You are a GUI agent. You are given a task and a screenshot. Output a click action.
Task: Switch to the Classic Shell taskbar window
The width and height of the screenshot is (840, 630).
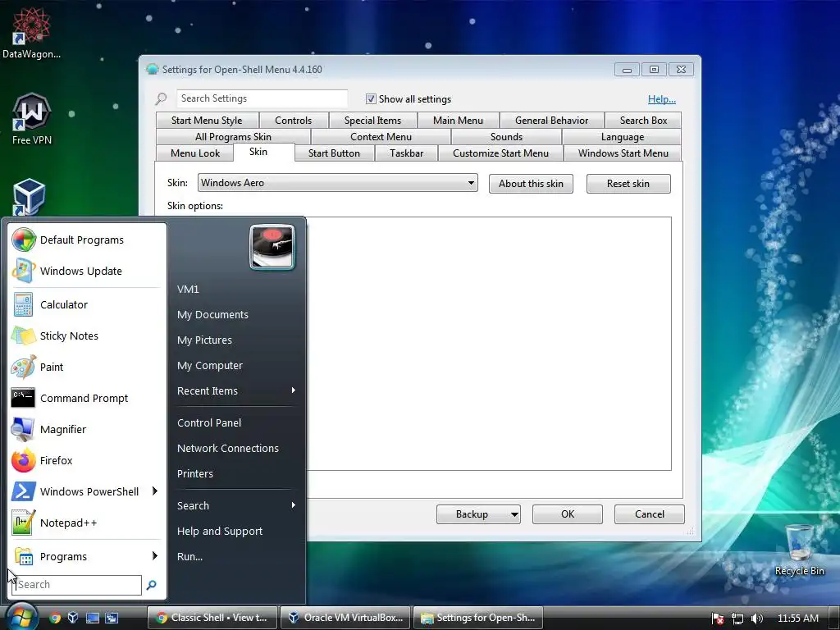[212, 618]
